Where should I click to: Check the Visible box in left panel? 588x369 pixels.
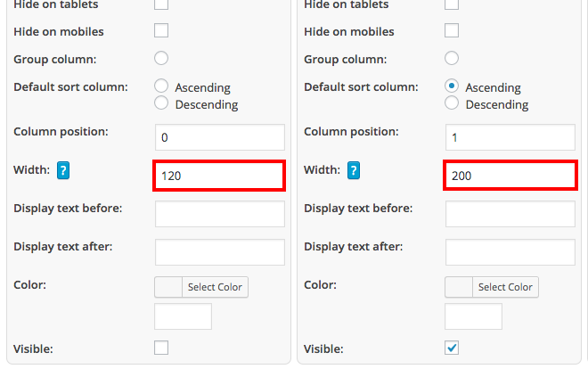(161, 348)
